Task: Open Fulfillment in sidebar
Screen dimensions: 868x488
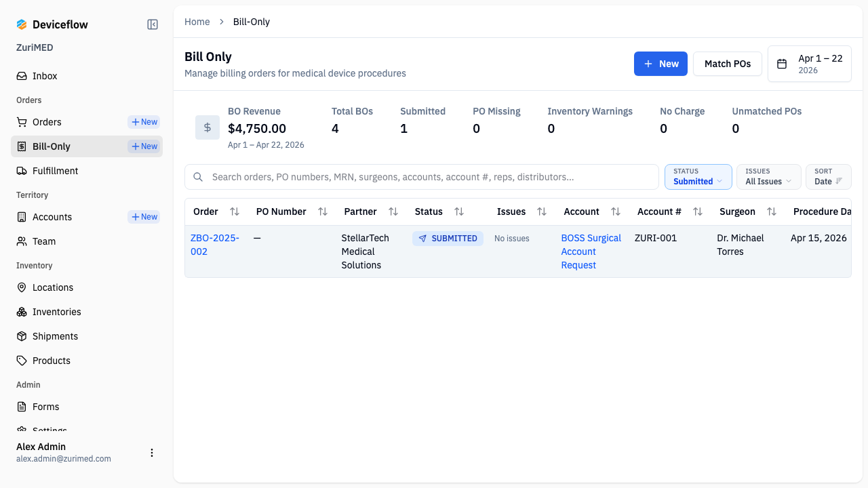Action: tap(87, 171)
